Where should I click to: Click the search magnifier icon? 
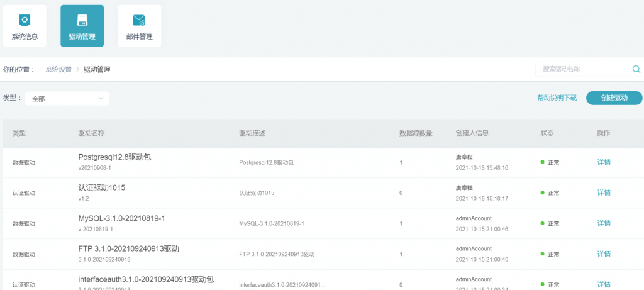(636, 69)
